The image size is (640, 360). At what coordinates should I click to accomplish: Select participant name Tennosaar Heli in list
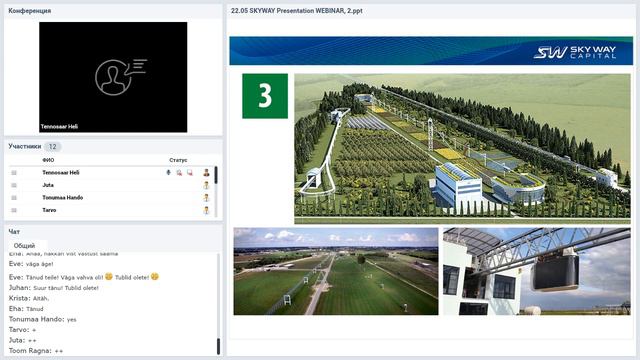point(61,173)
